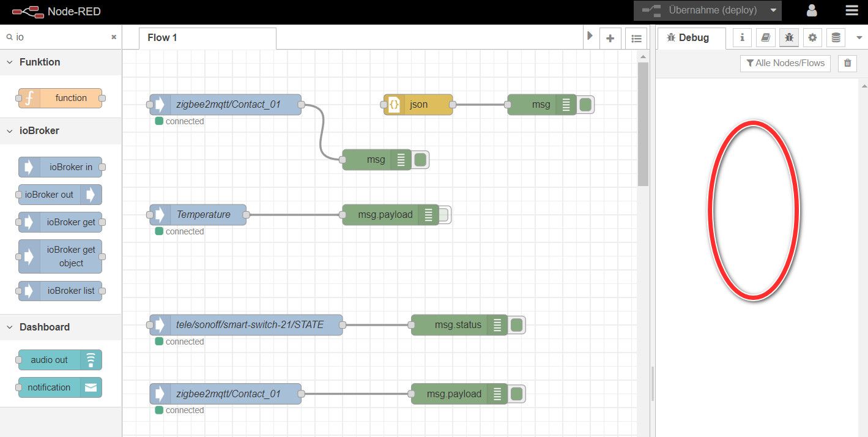868x437 pixels.
Task: Add a new flow tab
Action: tap(610, 38)
